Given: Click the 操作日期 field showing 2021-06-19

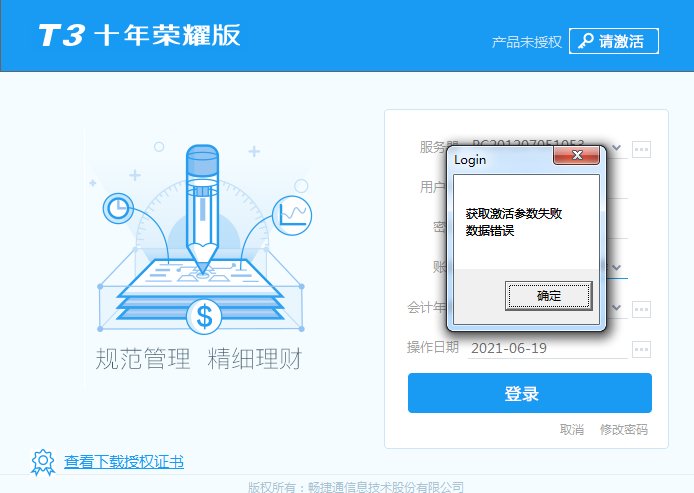Looking at the screenshot, I should (x=547, y=348).
